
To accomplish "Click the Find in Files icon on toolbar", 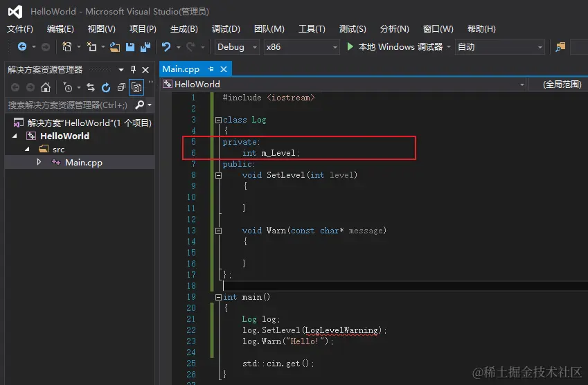I will 560,47.
